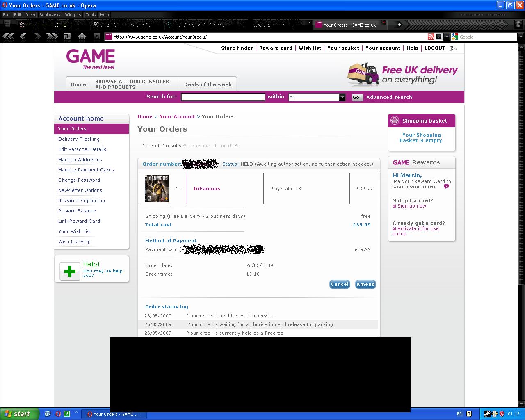This screenshot has height=420, width=525.
Task: Open Delivery Tracking in account sidebar
Action: pyautogui.click(x=79, y=139)
